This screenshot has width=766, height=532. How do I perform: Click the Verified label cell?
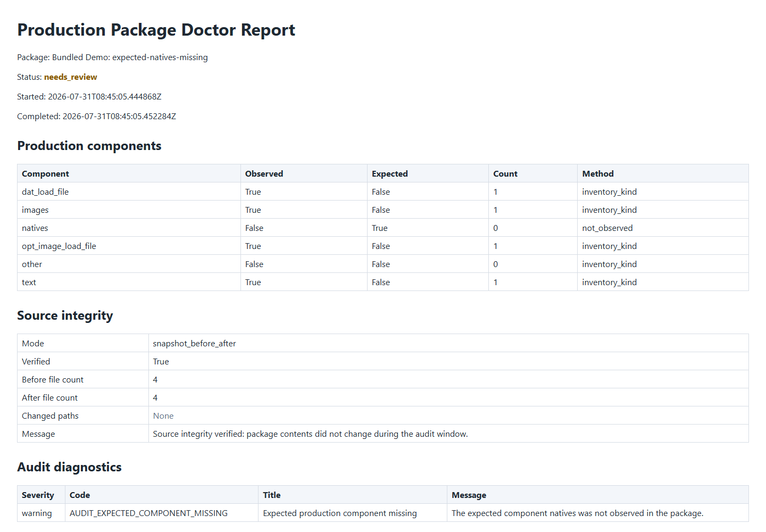[x=83, y=361]
